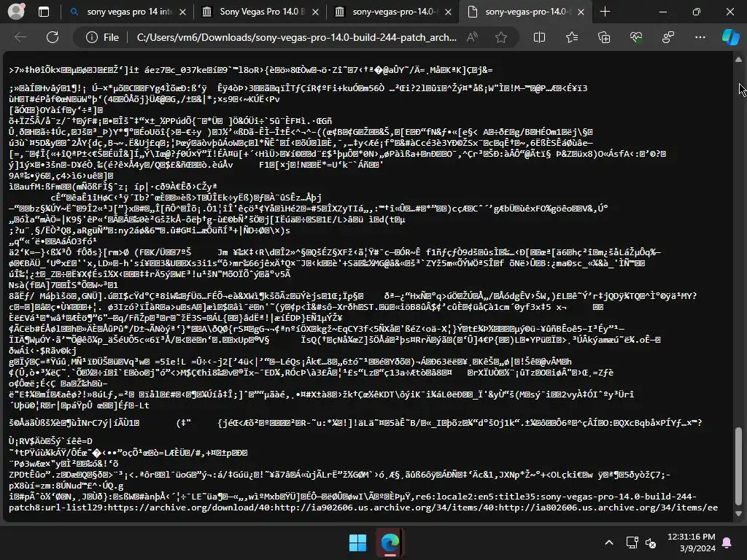747x560 pixels.
Task: Add this page to favorites with the star
Action: (500, 37)
